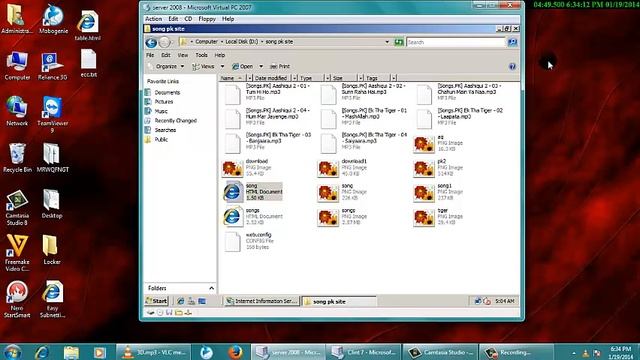Click the Windows 7 Start orb
This screenshot has width=640, height=360.
[x=13, y=352]
